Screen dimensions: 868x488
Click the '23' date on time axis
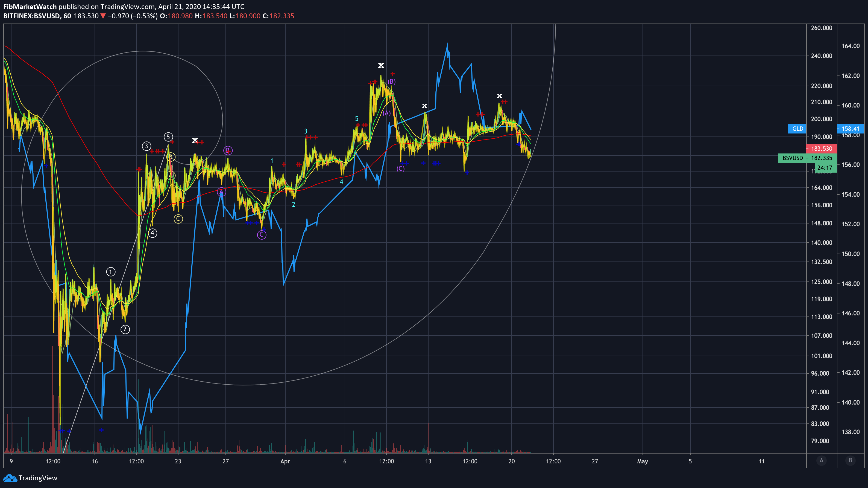(178, 461)
